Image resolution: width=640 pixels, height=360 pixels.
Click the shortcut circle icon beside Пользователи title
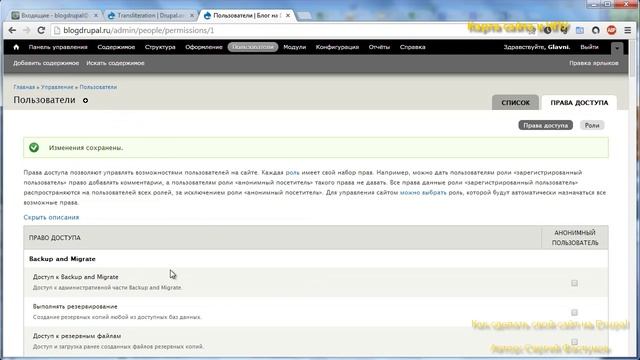coord(85,100)
